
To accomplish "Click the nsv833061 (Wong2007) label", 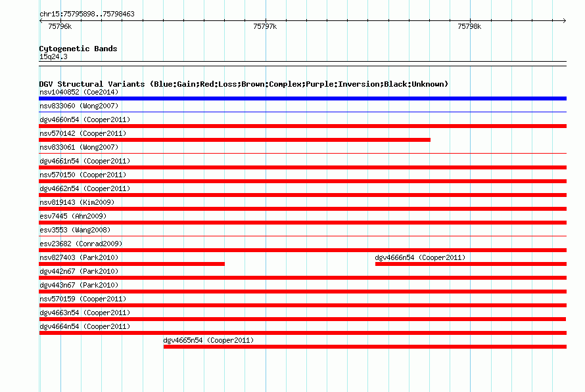I will 79,147.
